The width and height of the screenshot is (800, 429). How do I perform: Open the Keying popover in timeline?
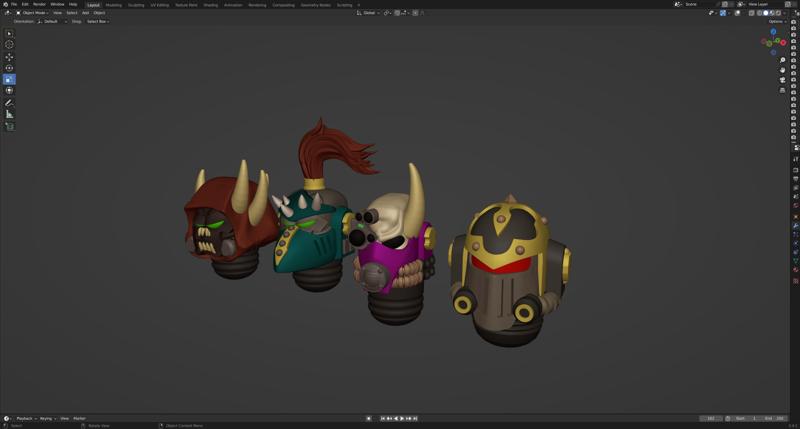46,418
